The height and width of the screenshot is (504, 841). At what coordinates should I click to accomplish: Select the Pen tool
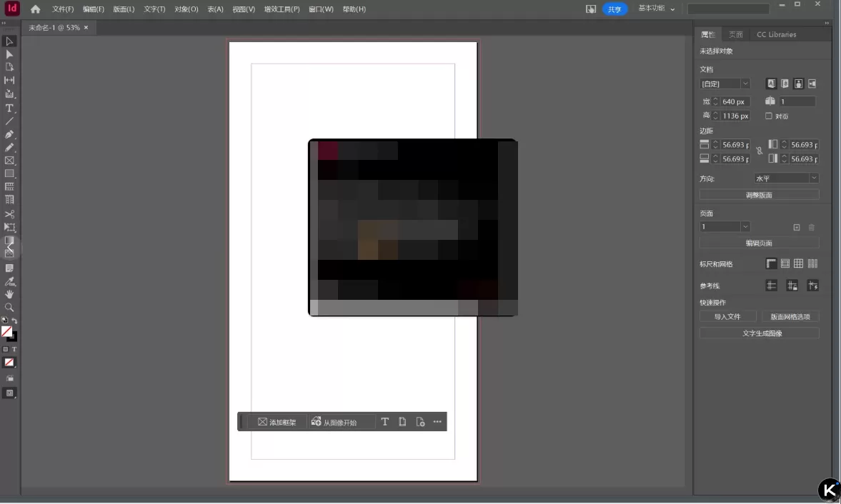[x=9, y=134]
